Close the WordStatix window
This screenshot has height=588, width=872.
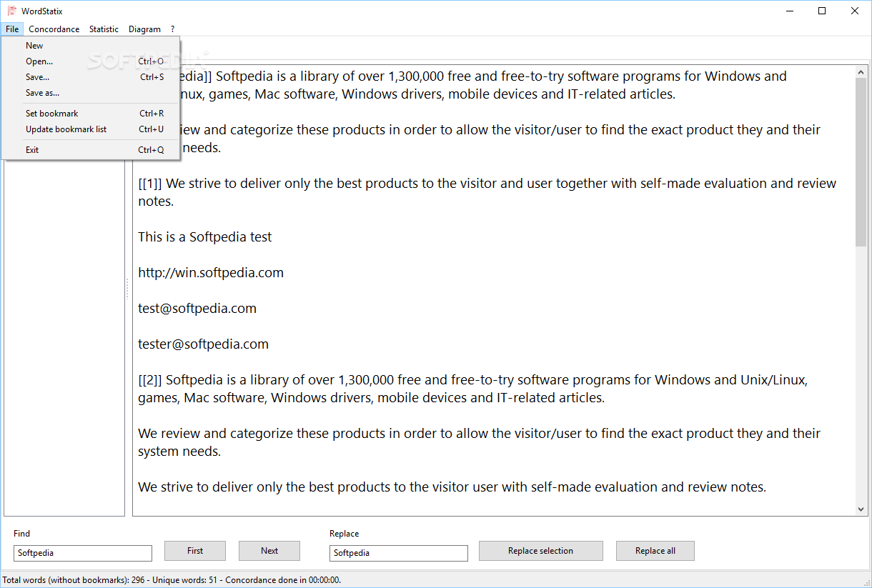[856, 11]
